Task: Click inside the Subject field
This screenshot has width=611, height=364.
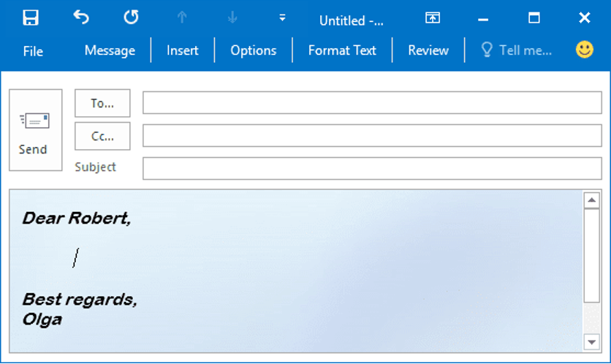Action: (372, 168)
